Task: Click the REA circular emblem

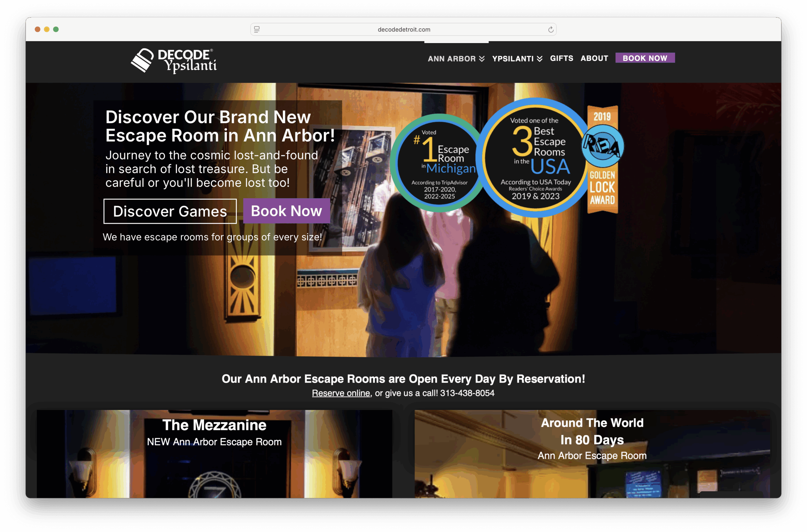Action: pyautogui.click(x=603, y=146)
